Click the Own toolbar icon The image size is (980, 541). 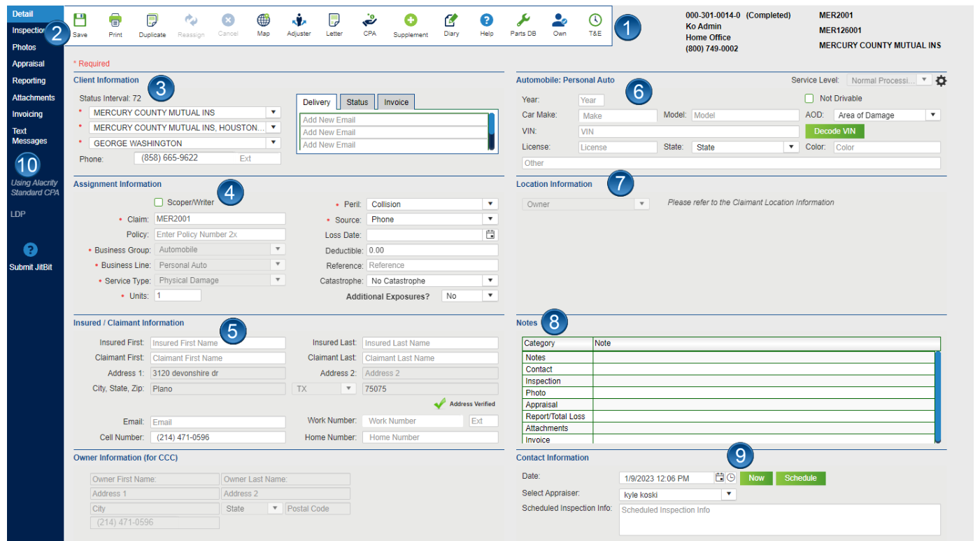[x=560, y=20]
